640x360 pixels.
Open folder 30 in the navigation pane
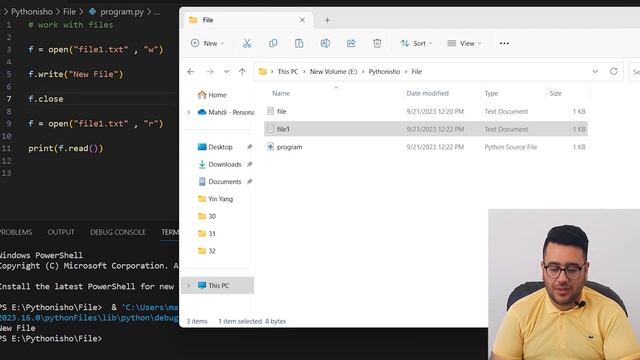coord(207,216)
